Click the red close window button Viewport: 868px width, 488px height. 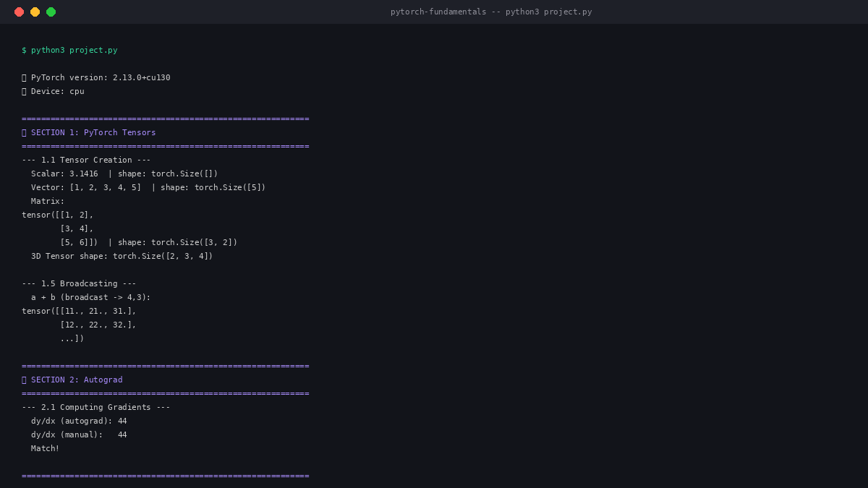pyautogui.click(x=19, y=12)
